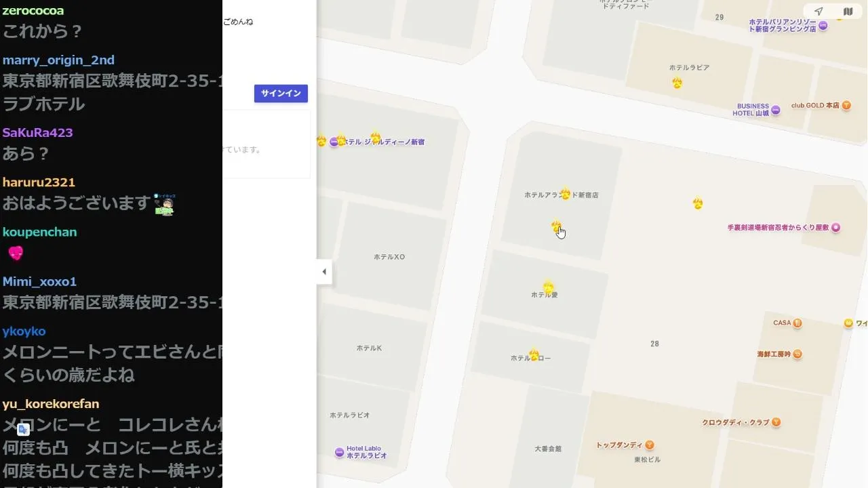The height and width of the screenshot is (488, 868).
Task: Select chat message ラブホテル
Action: (x=43, y=104)
